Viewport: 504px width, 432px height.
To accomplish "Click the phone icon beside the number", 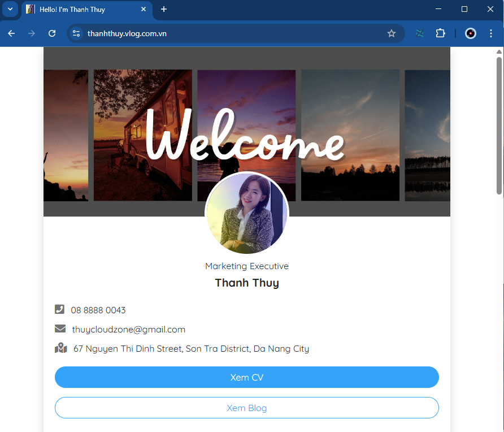I will [x=60, y=309].
